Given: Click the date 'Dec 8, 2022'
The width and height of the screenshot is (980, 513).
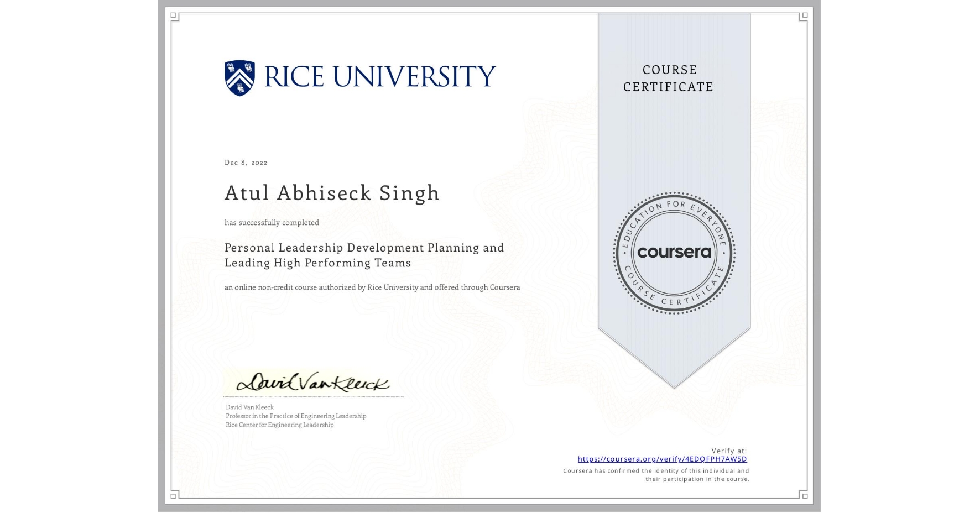Looking at the screenshot, I should tap(246, 162).
